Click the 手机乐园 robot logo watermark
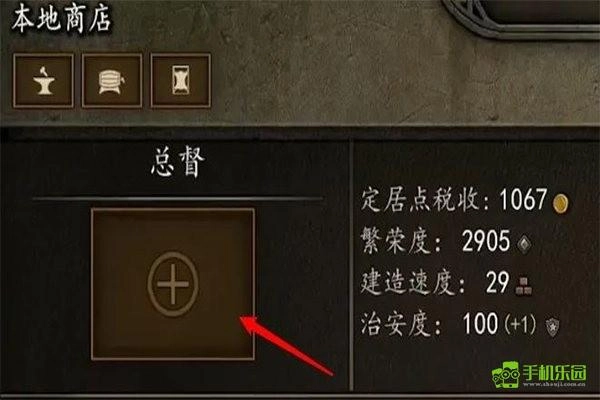 [x=506, y=374]
